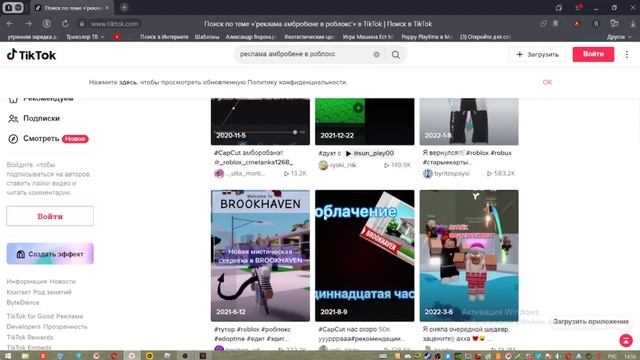
Task: Open the video thumbnail dated 2022-3-6
Action: (469, 256)
